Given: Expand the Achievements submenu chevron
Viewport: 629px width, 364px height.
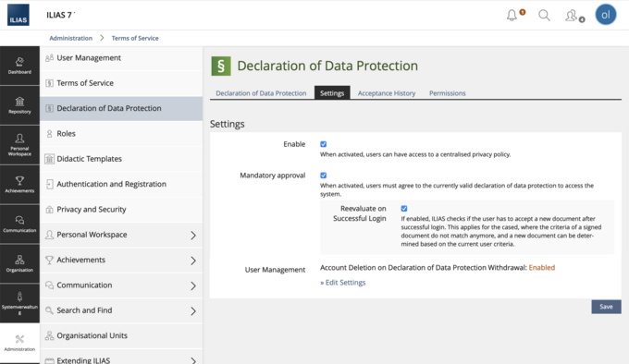Looking at the screenshot, I should click(x=193, y=261).
